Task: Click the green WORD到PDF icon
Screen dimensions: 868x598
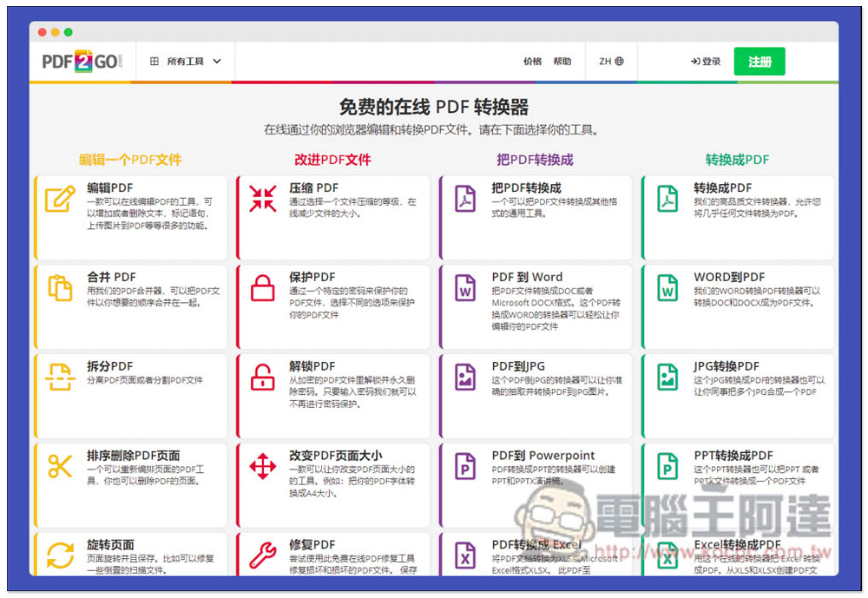Action: 667,288
